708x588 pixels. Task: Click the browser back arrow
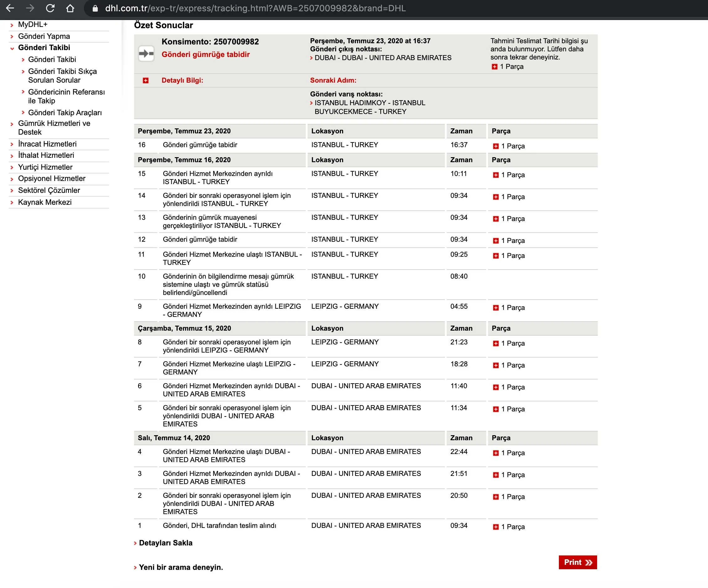10,8
